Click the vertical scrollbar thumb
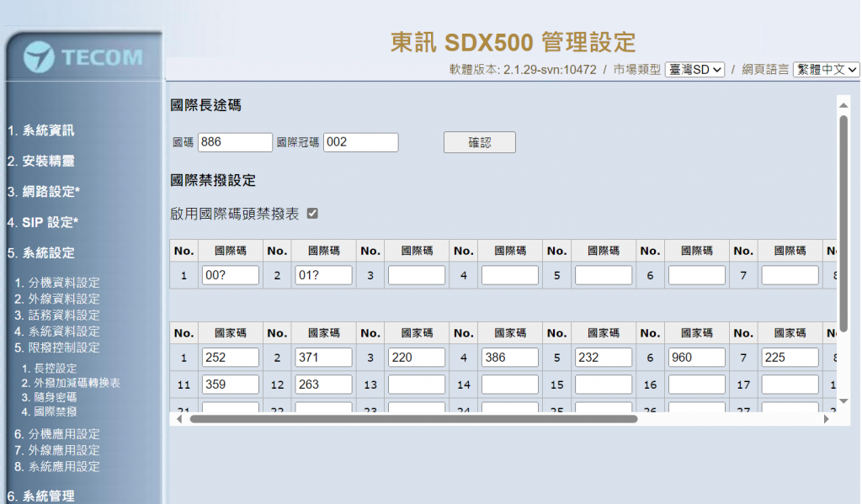Image resolution: width=862 pixels, height=504 pixels. tap(843, 223)
